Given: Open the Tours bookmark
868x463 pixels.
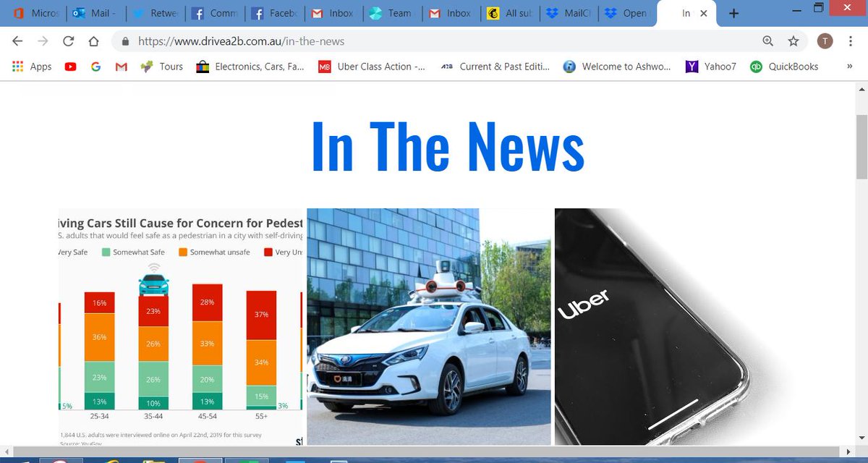Looking at the screenshot, I should coord(162,67).
